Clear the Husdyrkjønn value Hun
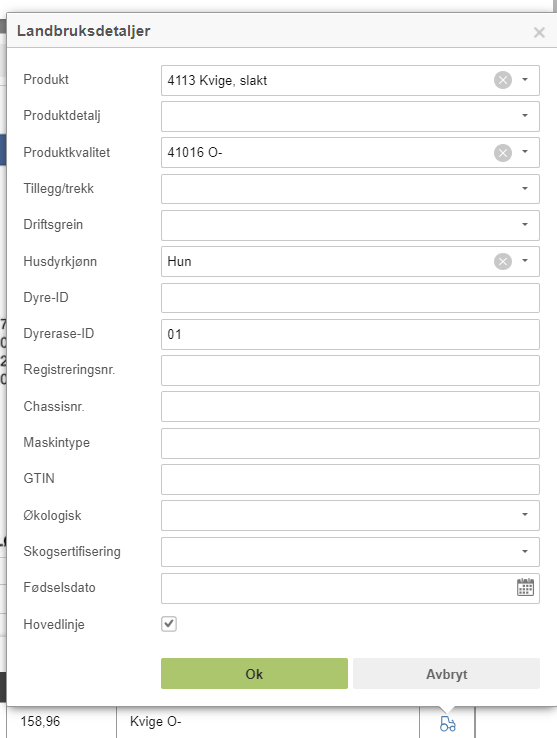The width and height of the screenshot is (557, 738). [x=502, y=261]
